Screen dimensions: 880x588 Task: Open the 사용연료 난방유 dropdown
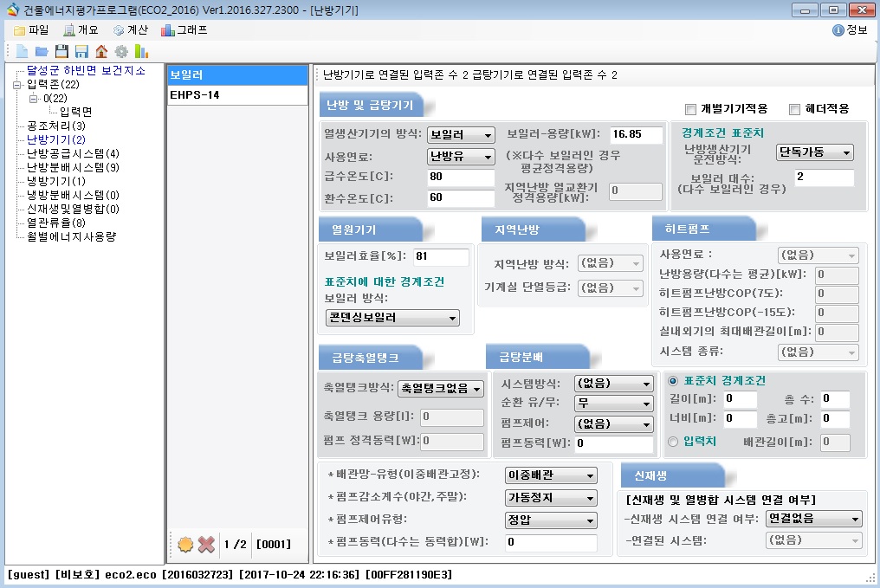[x=461, y=157]
